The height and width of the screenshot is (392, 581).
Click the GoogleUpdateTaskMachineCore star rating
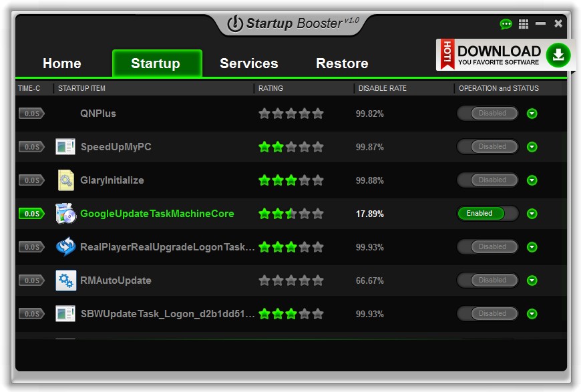pyautogui.click(x=291, y=214)
